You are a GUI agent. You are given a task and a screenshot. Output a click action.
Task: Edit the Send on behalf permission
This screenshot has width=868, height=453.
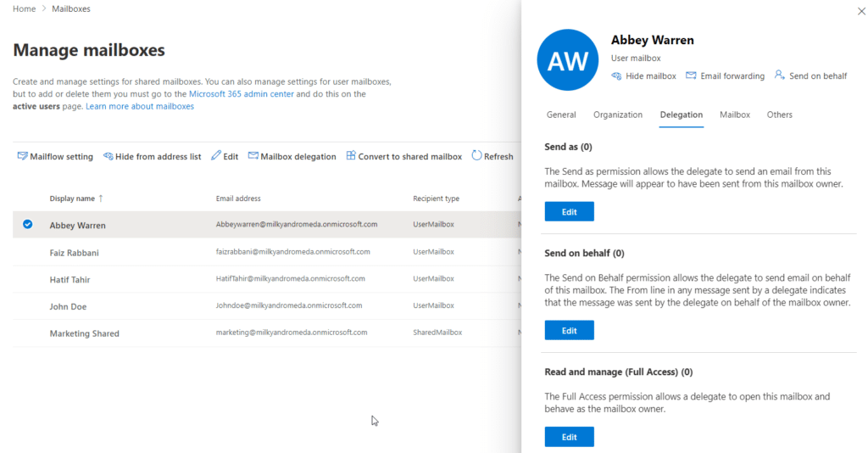[569, 330]
